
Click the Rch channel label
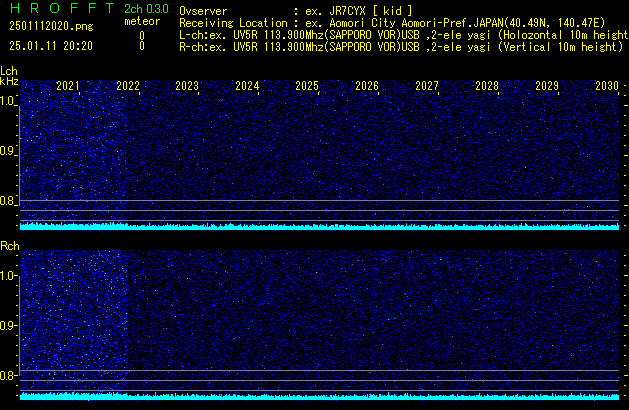click(10, 246)
